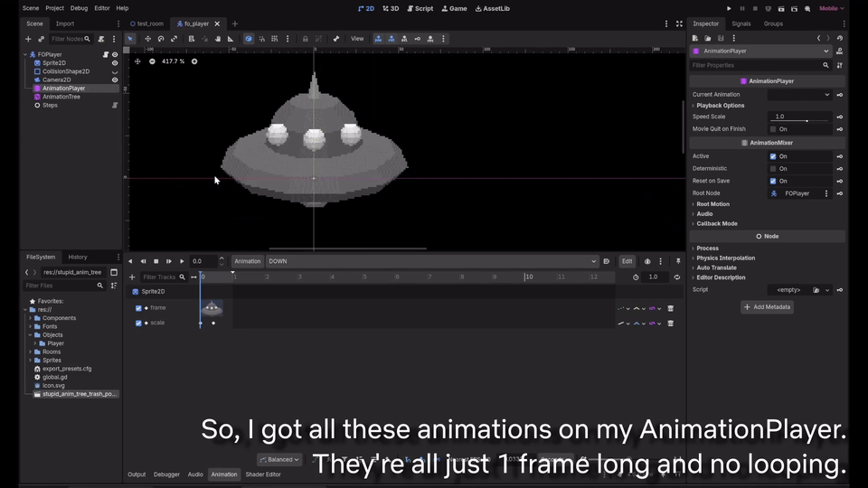Switch to the Script workspace
The width and height of the screenshot is (868, 488).
point(420,8)
